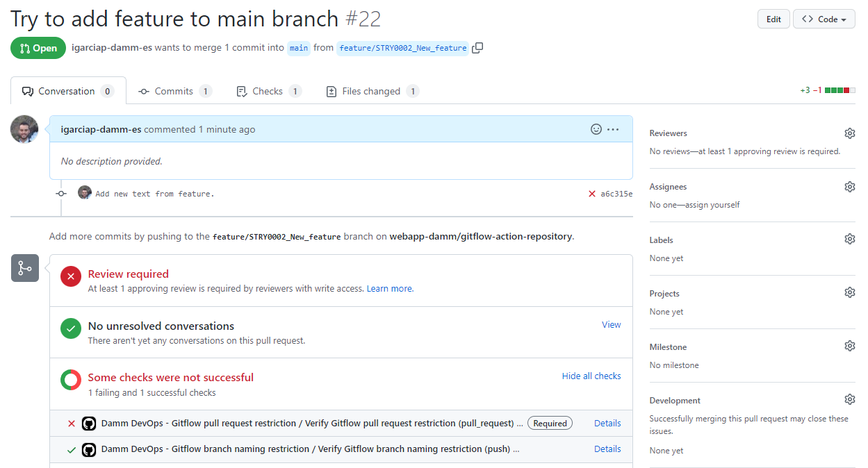Click the Octocat icon on the failing check
This screenshot has width=868, height=468.
88,423
